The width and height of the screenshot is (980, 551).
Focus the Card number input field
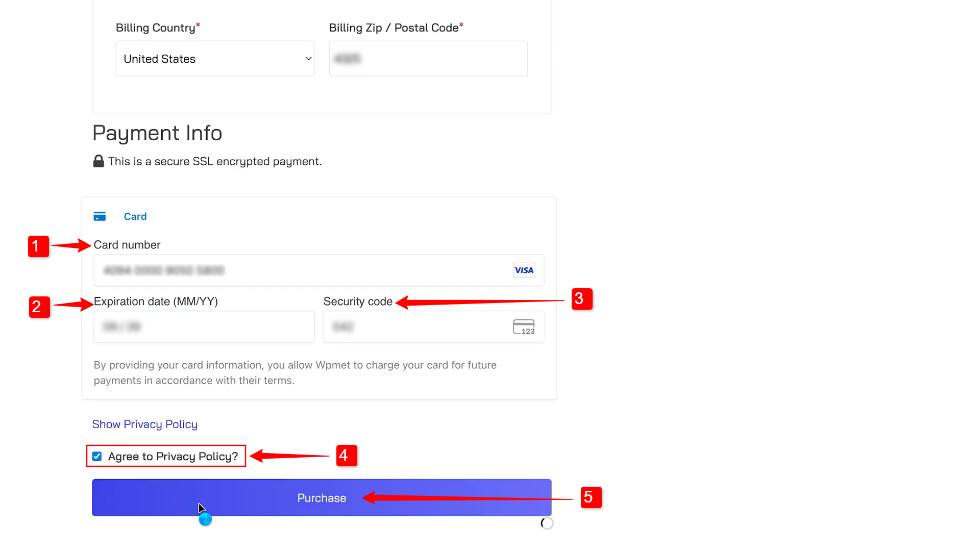tap(318, 270)
